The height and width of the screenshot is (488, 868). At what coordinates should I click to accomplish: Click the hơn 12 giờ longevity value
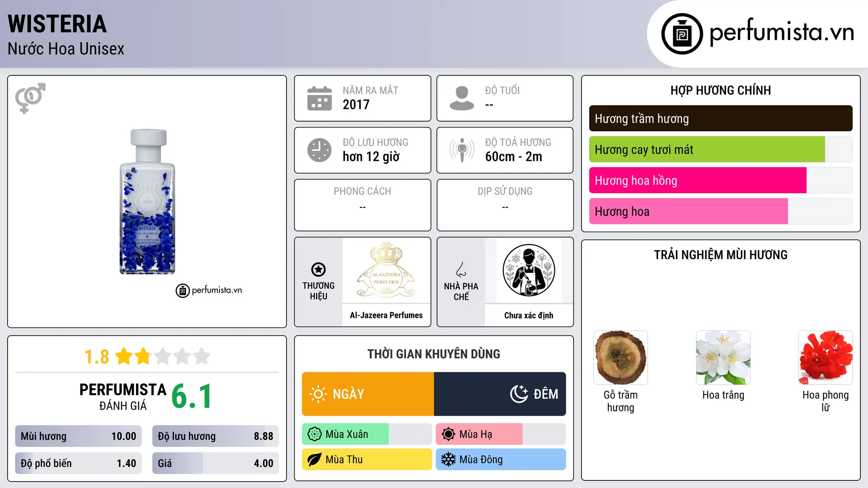click(371, 157)
